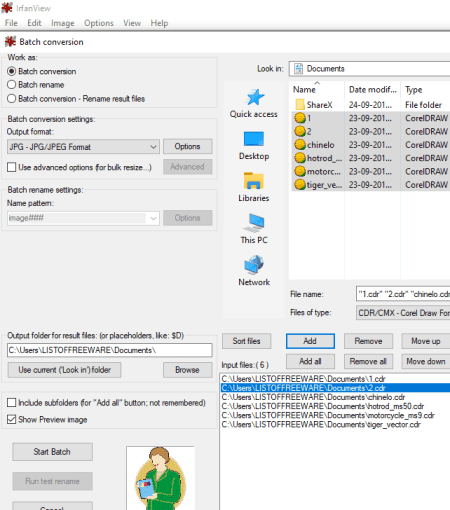Select Batch conversion radio button

(x=12, y=71)
